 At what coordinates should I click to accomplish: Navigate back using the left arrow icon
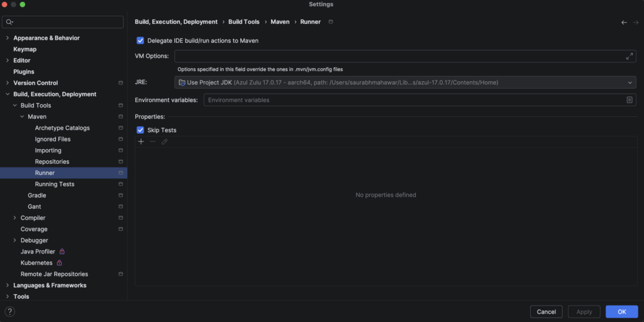[x=624, y=22]
